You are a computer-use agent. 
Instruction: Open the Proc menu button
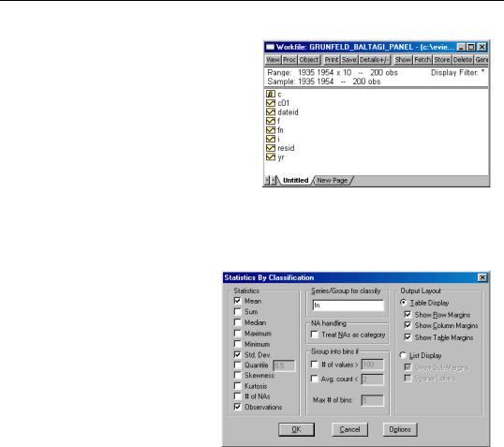(x=289, y=60)
